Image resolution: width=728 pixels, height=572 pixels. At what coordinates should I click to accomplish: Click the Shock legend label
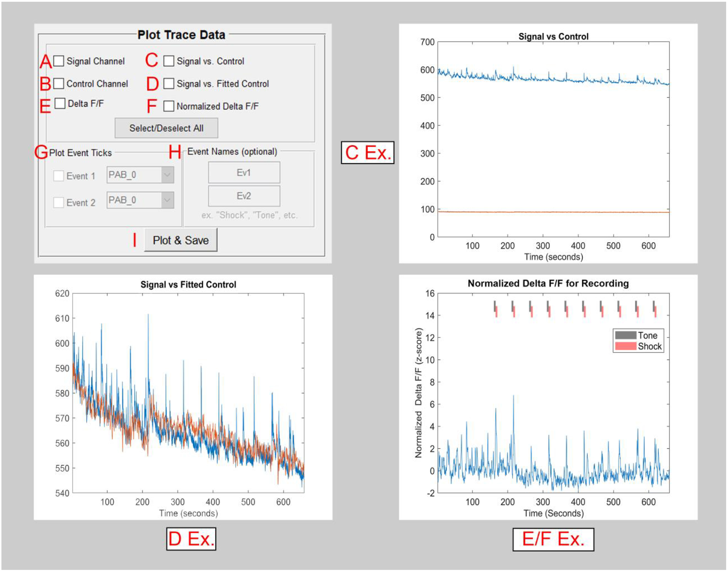click(650, 346)
